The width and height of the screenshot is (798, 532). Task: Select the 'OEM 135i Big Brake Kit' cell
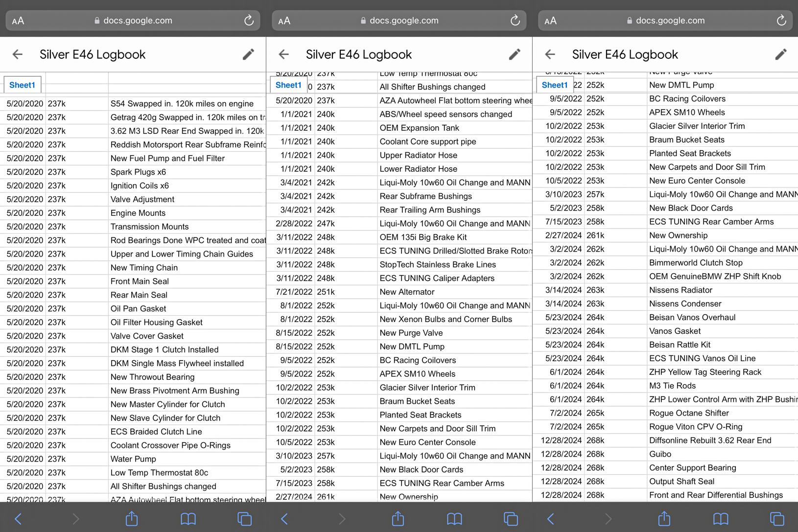(x=423, y=237)
